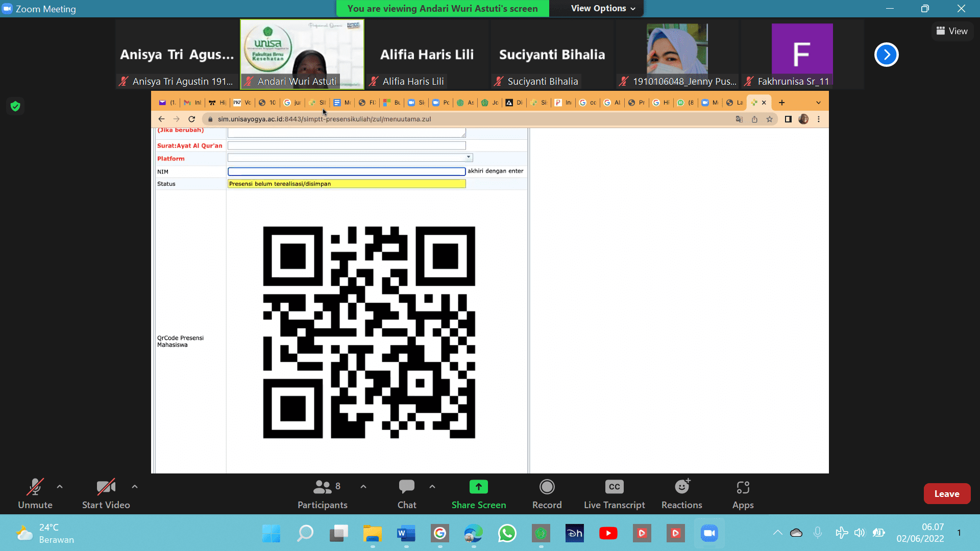Switch to the 'Bu' tab
Screen dimensions: 980x551
[392, 103]
